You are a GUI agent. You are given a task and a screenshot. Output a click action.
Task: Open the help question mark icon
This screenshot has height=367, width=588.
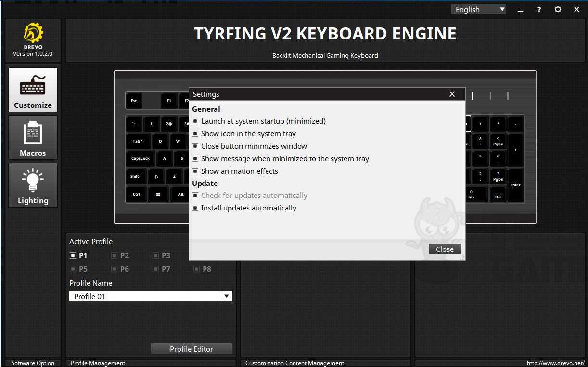point(539,9)
